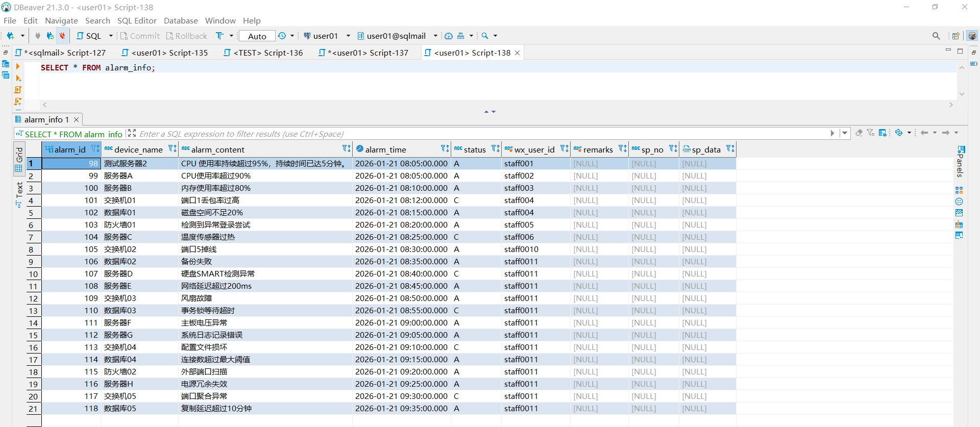
Task: Click the new connection plug icon
Action: click(10, 36)
